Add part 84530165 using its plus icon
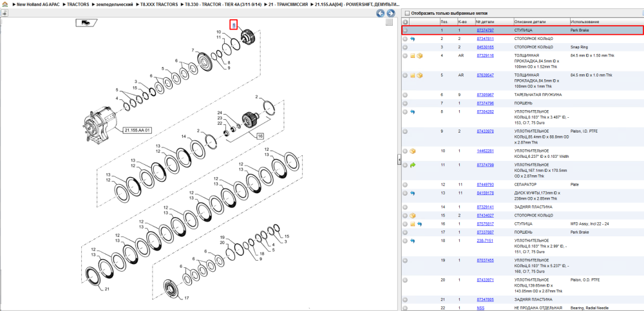The width and height of the screenshot is (644, 311). (405, 47)
